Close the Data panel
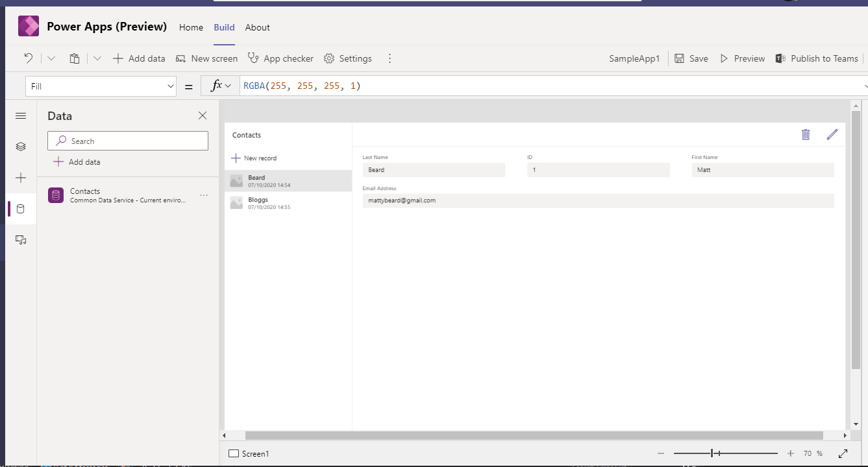The image size is (868, 467). pyautogui.click(x=203, y=115)
